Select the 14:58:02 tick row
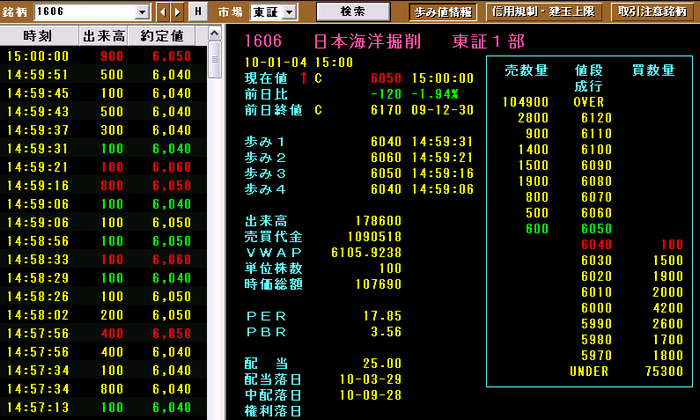 pos(103,315)
